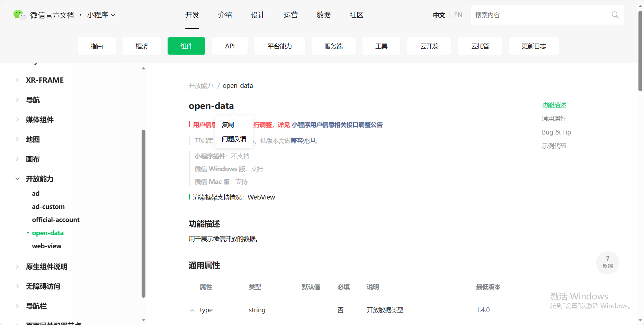The height and width of the screenshot is (325, 644).
Task: Follow the 兼容处理 link
Action: [x=303, y=141]
